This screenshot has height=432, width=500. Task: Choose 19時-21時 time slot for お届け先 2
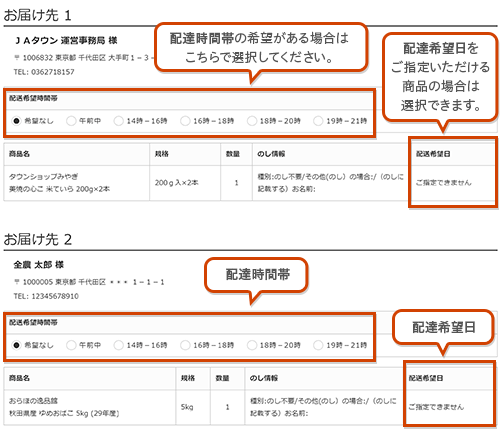[x=318, y=345]
